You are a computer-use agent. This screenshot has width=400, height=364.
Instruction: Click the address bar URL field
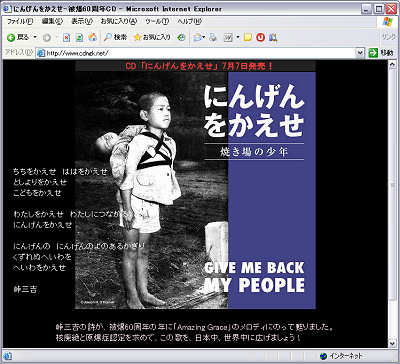(x=200, y=53)
